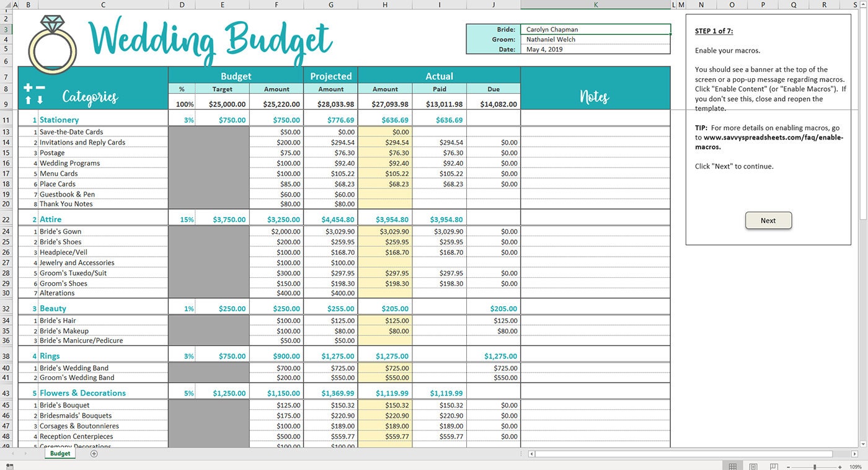Click the plus icon to add a category

28,87
